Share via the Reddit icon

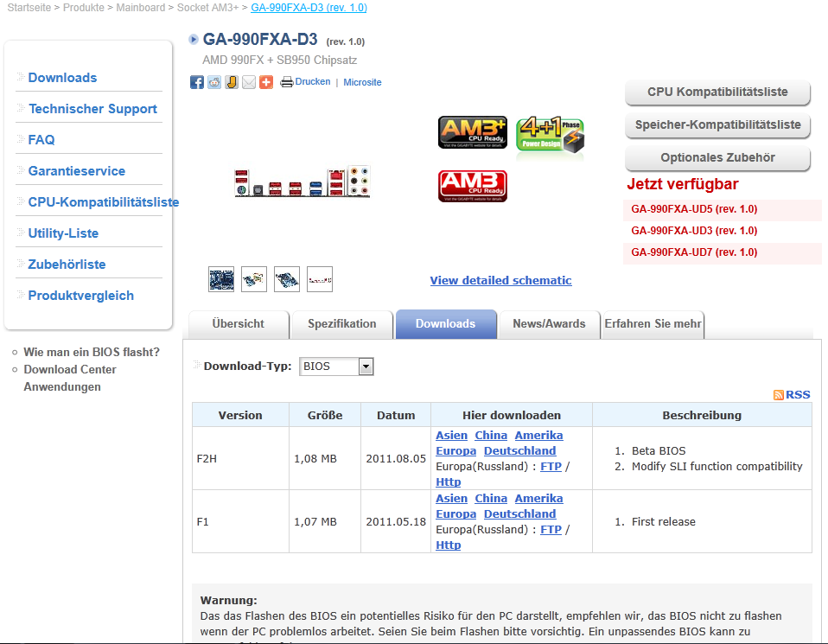(214, 82)
